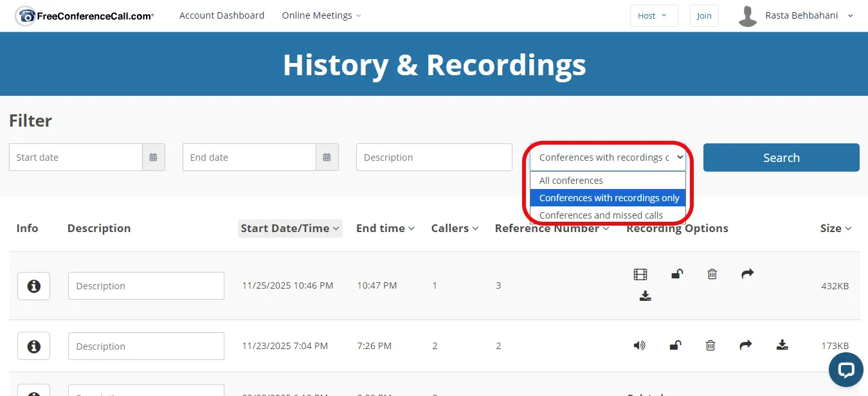Viewport: 868px width, 396px height.
Task: Delete the 11/25/2025 recording via trash icon
Action: (712, 274)
